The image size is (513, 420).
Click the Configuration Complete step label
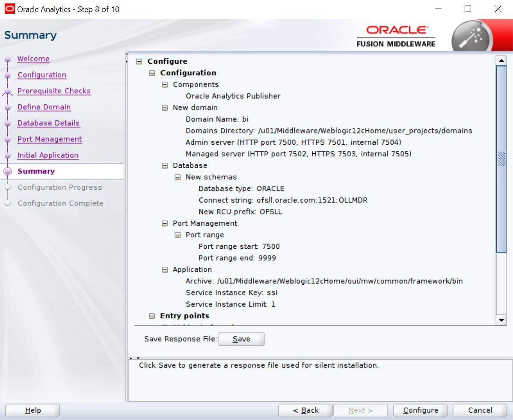60,203
